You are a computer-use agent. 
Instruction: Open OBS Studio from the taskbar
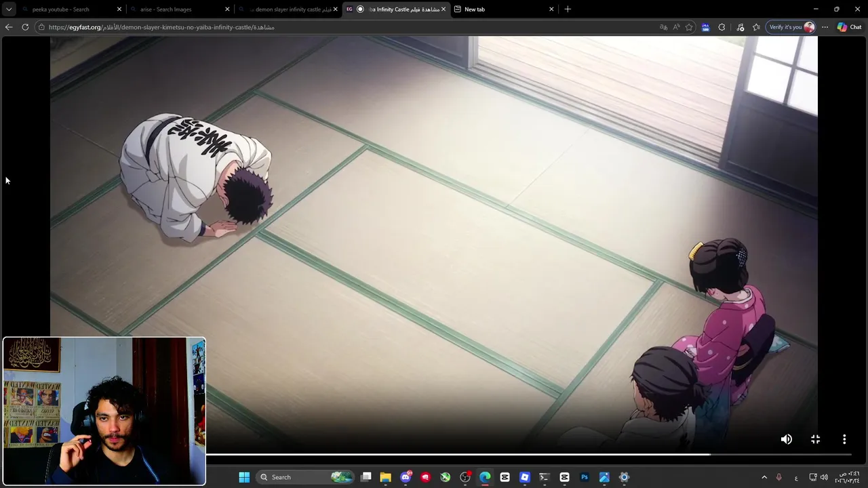pos(465,477)
